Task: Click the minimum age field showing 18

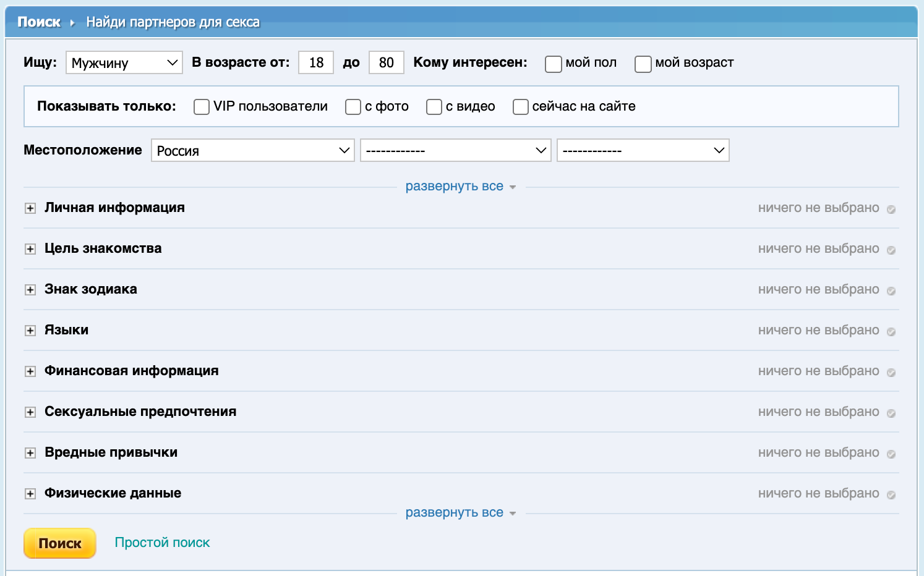Action: (x=316, y=62)
